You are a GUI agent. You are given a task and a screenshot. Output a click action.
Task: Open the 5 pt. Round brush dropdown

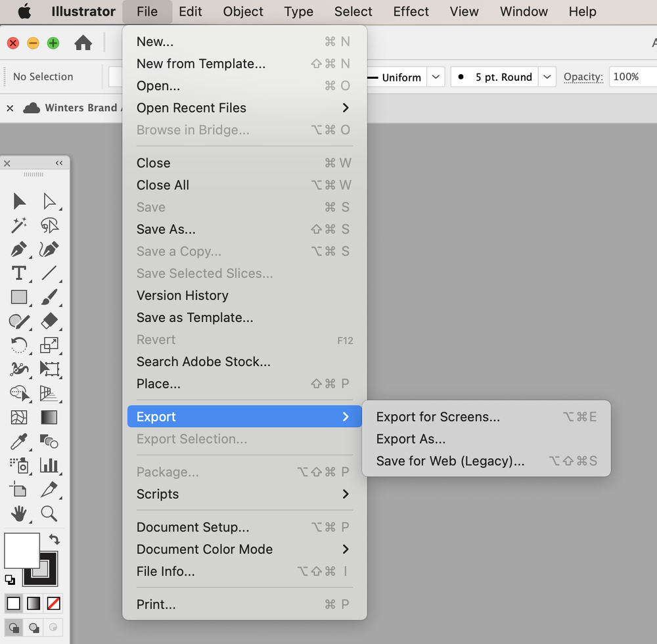547,77
